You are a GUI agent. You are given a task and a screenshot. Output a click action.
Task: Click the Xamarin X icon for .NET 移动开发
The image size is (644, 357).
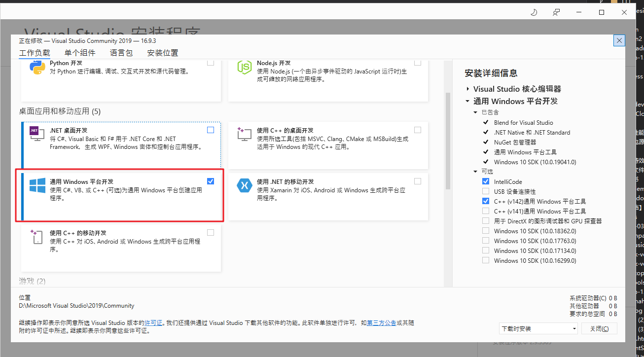coord(244,186)
